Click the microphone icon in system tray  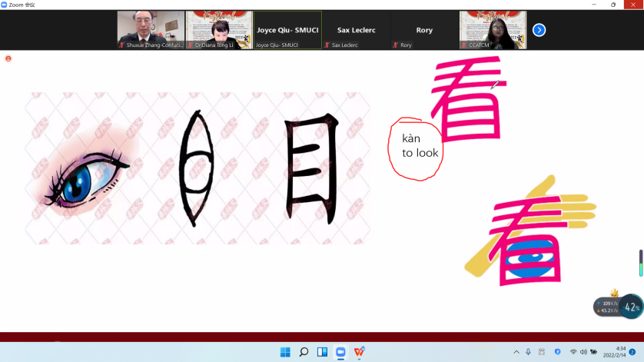528,352
